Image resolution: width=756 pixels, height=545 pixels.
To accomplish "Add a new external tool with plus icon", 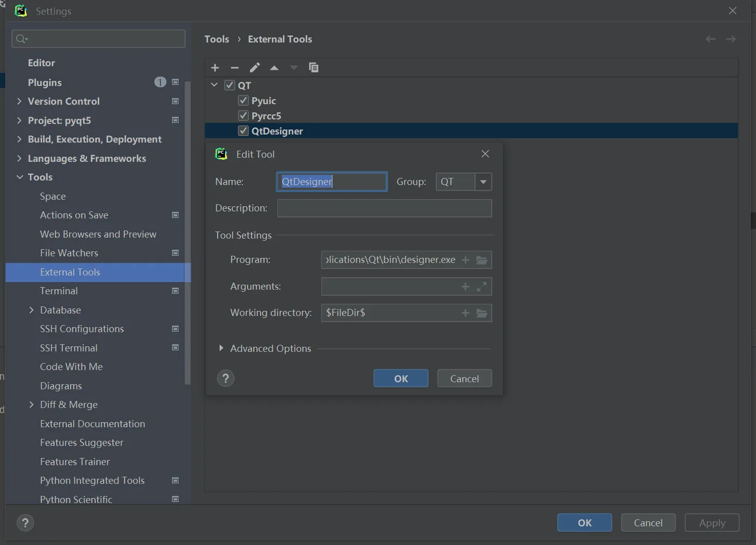I will point(215,67).
